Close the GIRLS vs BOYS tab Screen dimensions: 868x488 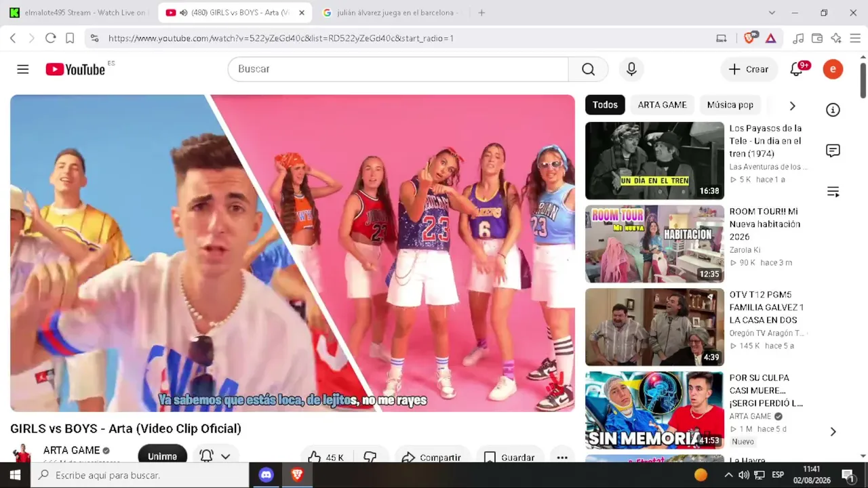click(302, 13)
